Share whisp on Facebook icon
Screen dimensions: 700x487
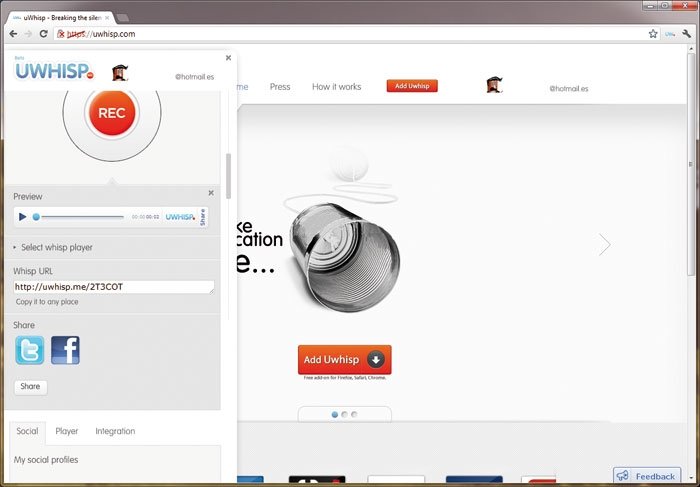point(65,350)
